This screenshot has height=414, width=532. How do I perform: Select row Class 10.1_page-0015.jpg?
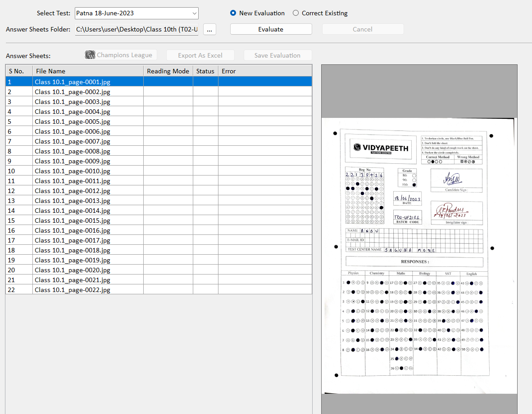[159, 220]
